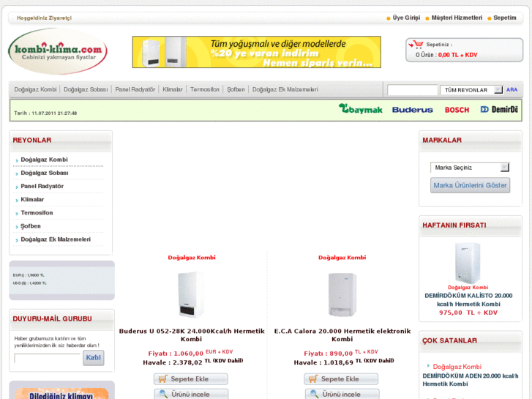Click Marka Ürünlerini Göster button
532x399 pixels.
pyautogui.click(x=470, y=185)
